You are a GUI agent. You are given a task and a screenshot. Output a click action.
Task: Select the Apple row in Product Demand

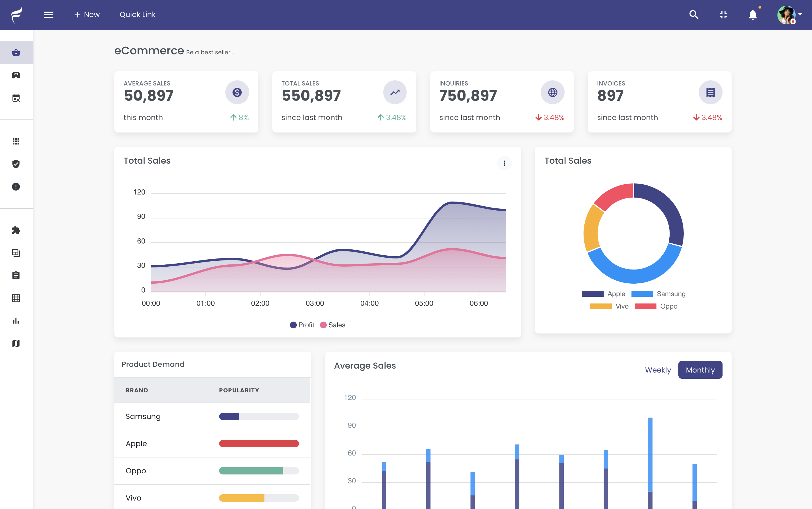212,443
